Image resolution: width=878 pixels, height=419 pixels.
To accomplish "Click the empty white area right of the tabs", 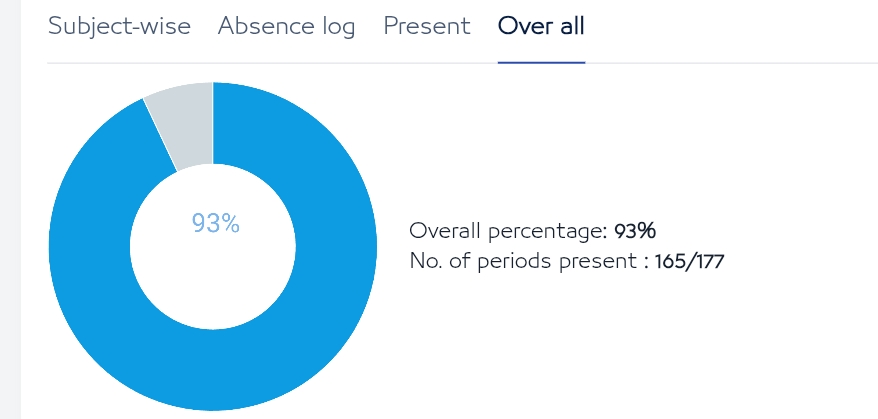I will point(730,28).
